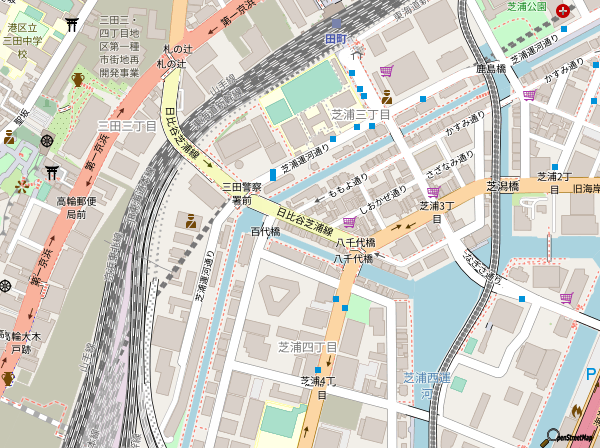Click the 芝浦四丁目 district label
The image size is (600, 448).
tap(307, 346)
